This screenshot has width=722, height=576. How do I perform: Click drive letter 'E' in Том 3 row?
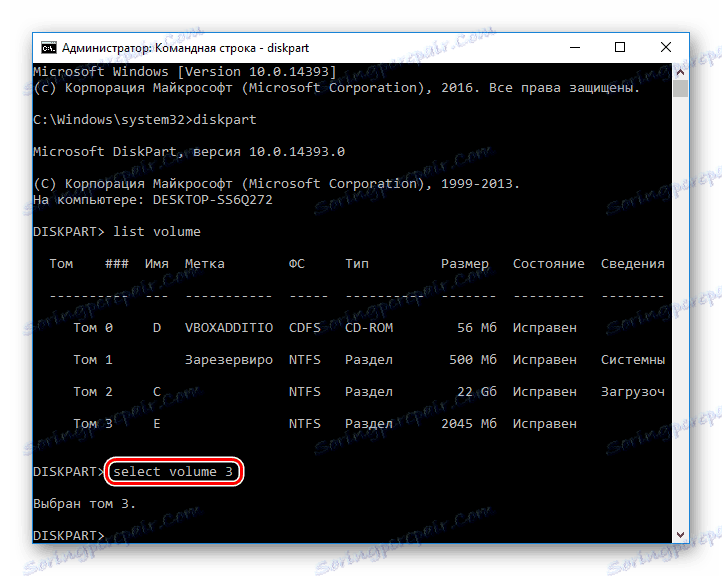pyautogui.click(x=157, y=424)
